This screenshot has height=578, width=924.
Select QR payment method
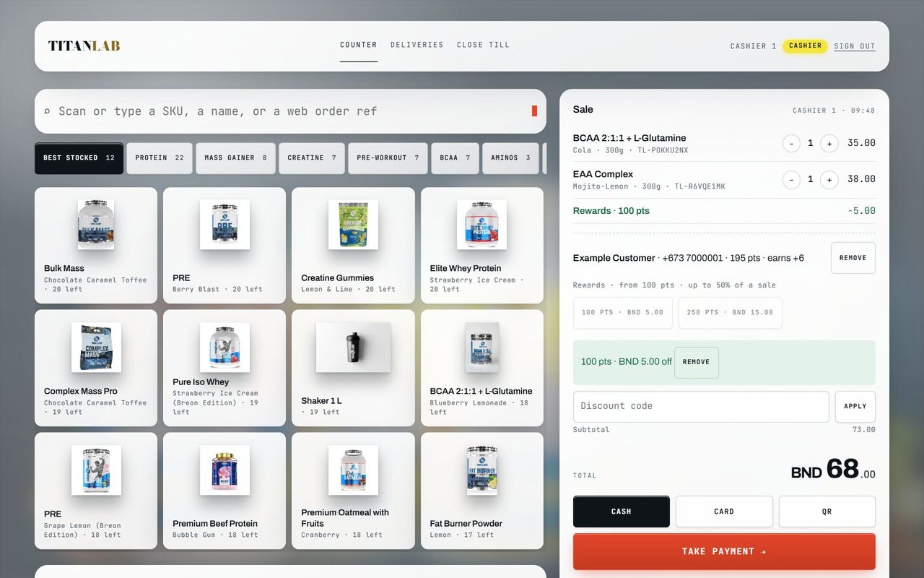pos(827,512)
